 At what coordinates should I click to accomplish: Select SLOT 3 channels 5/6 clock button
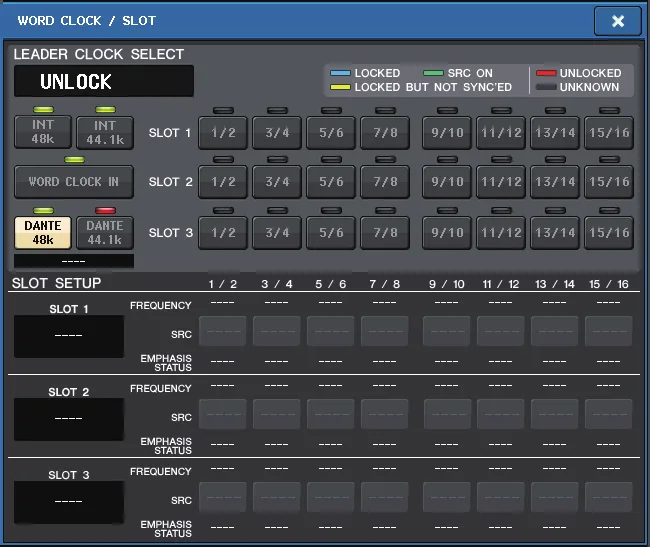tap(331, 233)
